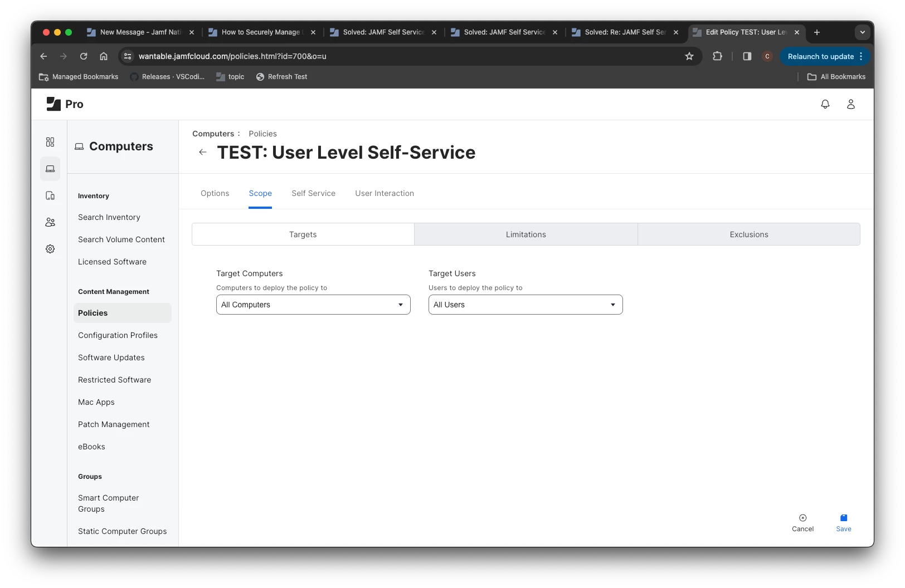Switch to the Exclusions segment
Image resolution: width=905 pixels, height=588 pixels.
coord(749,234)
